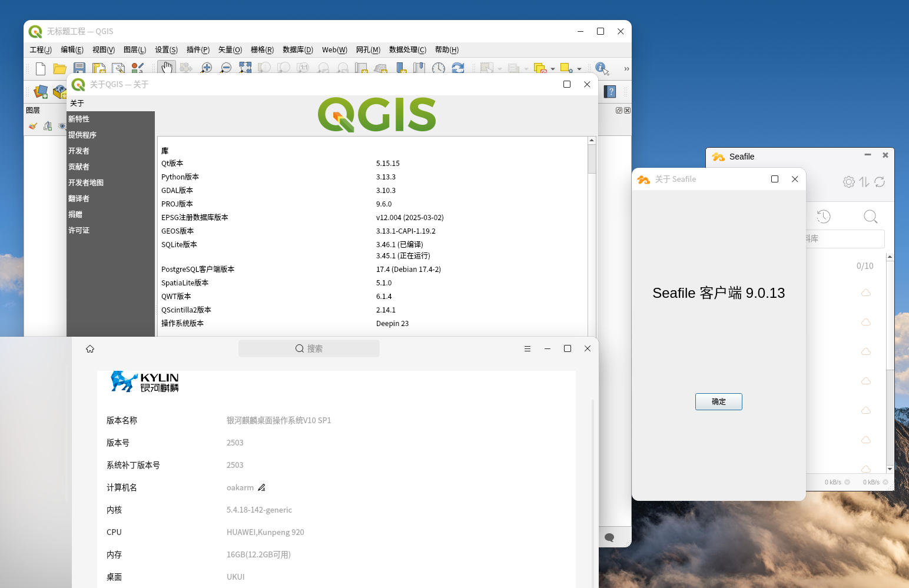Click Seafile library search input field
909x588 pixels.
coord(845,238)
